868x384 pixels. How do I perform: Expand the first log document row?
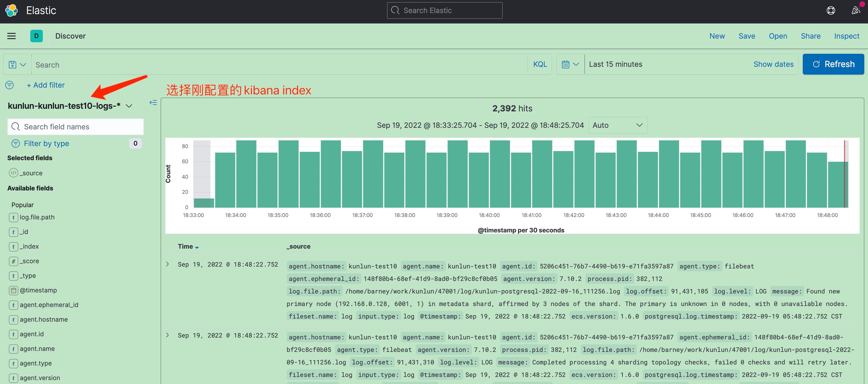167,265
